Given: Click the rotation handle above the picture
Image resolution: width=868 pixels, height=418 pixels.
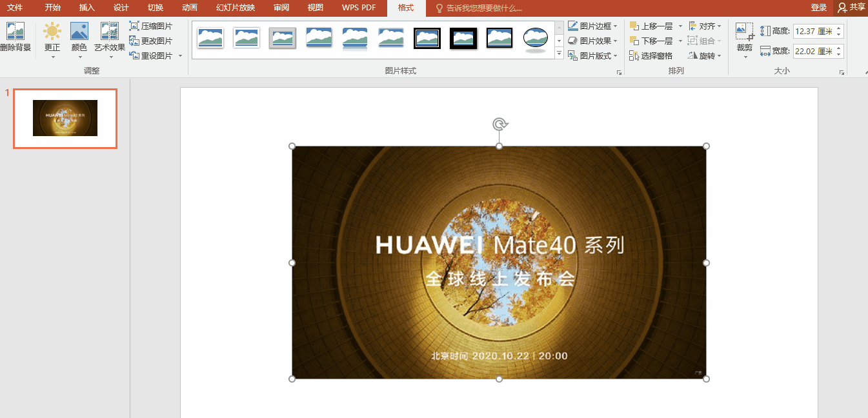Looking at the screenshot, I should click(x=499, y=124).
